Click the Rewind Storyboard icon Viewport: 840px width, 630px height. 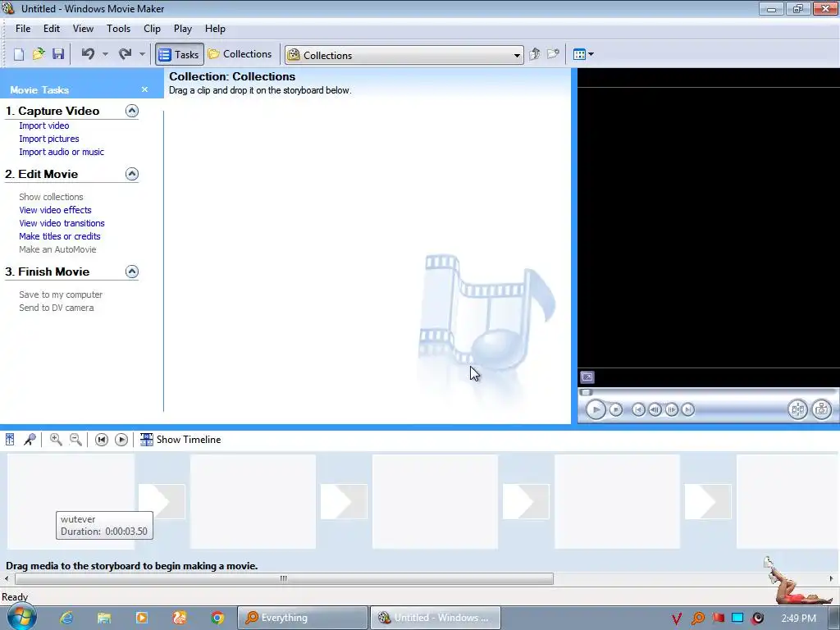pyautogui.click(x=101, y=440)
